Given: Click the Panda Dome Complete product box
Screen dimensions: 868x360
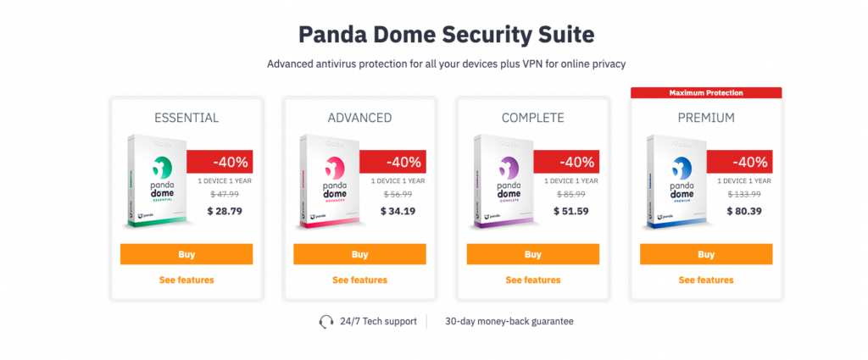Looking at the screenshot, I should point(503,181).
